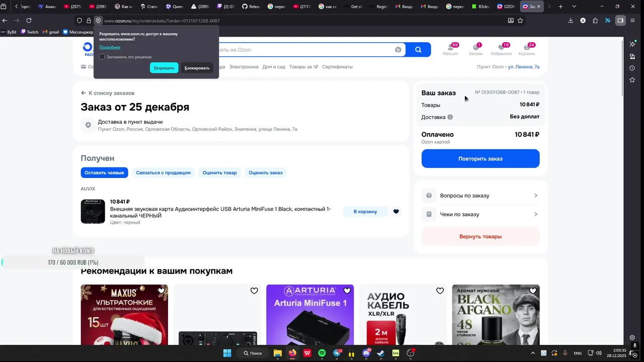This screenshot has width=644, height=362.
Task: Open the browser hamburger application menu
Action: (x=632, y=21)
